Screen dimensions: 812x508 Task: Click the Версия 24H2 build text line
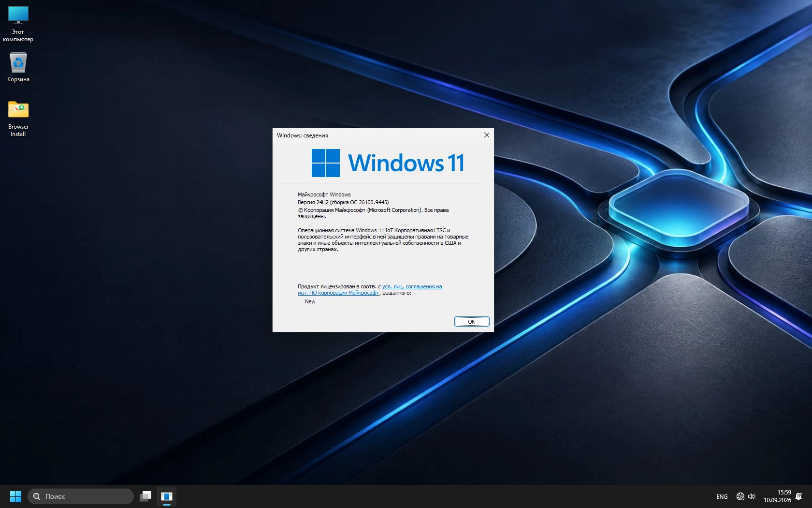pyautogui.click(x=343, y=202)
